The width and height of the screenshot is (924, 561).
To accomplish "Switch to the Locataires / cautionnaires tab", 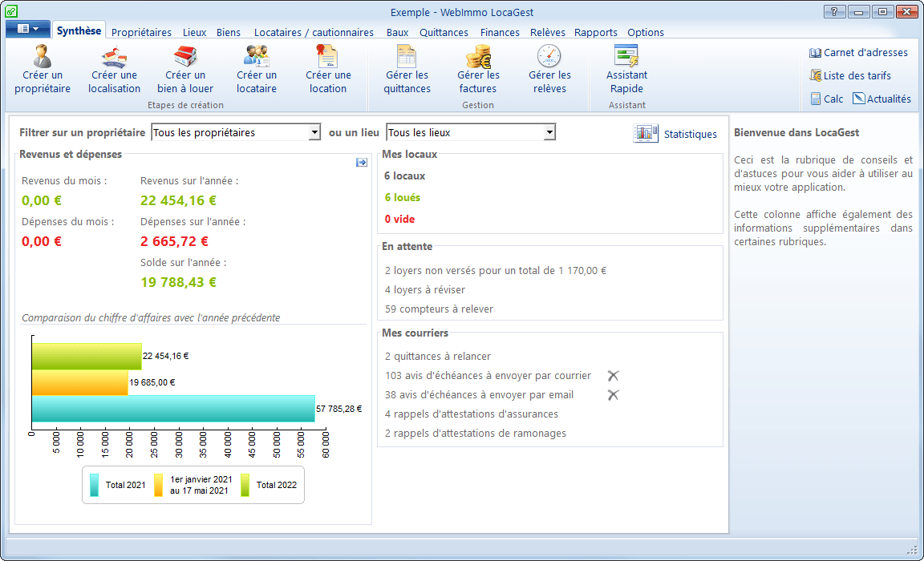I will pos(314,33).
